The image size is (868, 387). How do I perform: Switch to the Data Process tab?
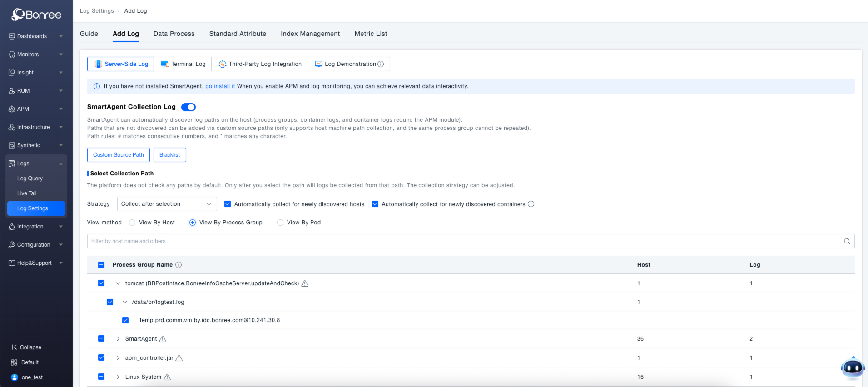point(174,34)
